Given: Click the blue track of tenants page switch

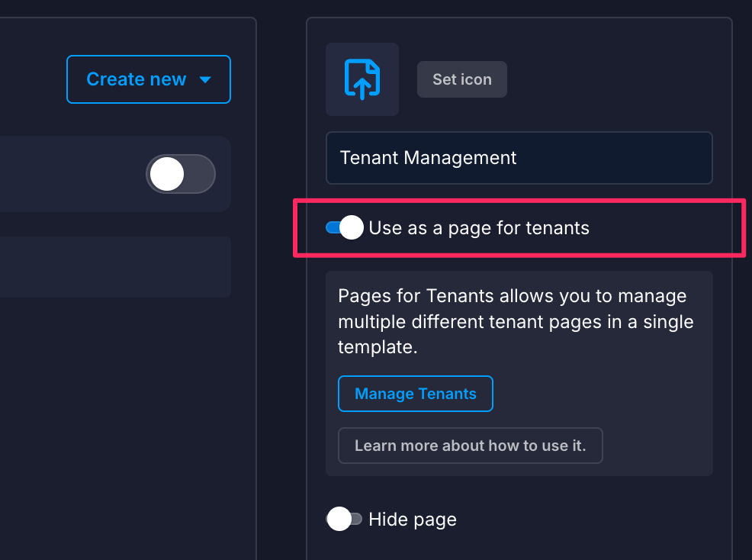Looking at the screenshot, I should [x=333, y=227].
